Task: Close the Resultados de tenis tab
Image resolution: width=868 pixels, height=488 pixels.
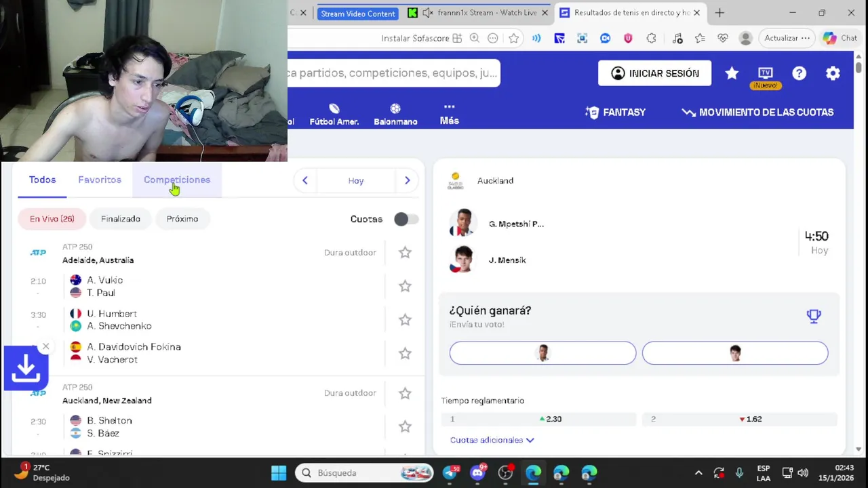Action: (x=696, y=13)
